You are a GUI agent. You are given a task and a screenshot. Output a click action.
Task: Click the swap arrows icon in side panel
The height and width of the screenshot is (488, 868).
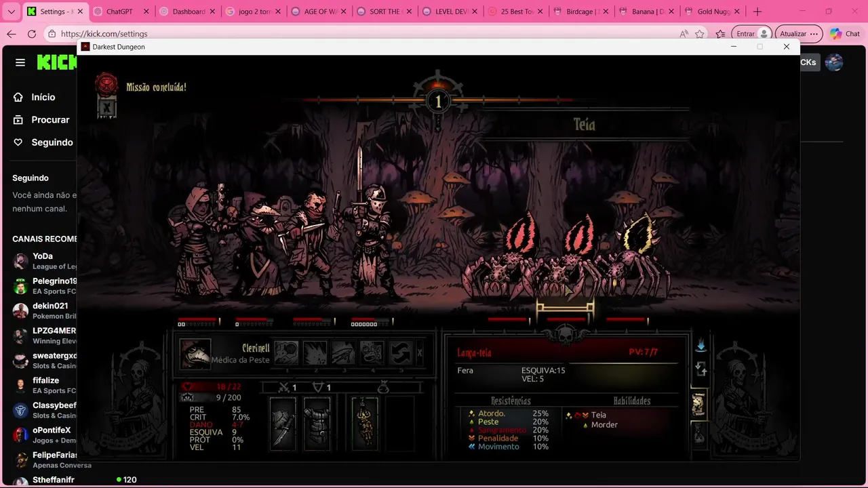coord(701,369)
